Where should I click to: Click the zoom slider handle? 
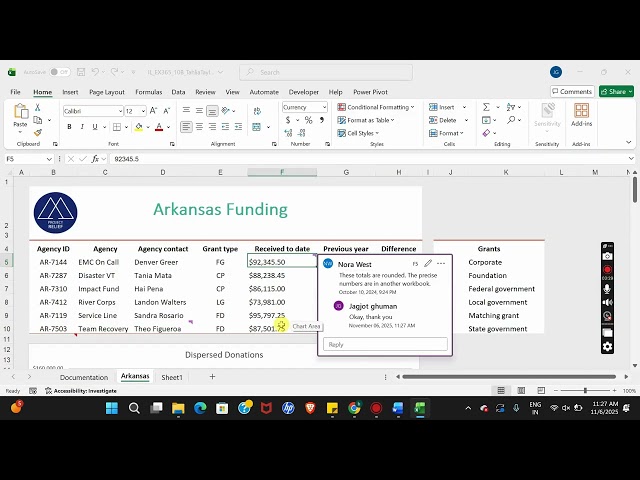pos(585,391)
